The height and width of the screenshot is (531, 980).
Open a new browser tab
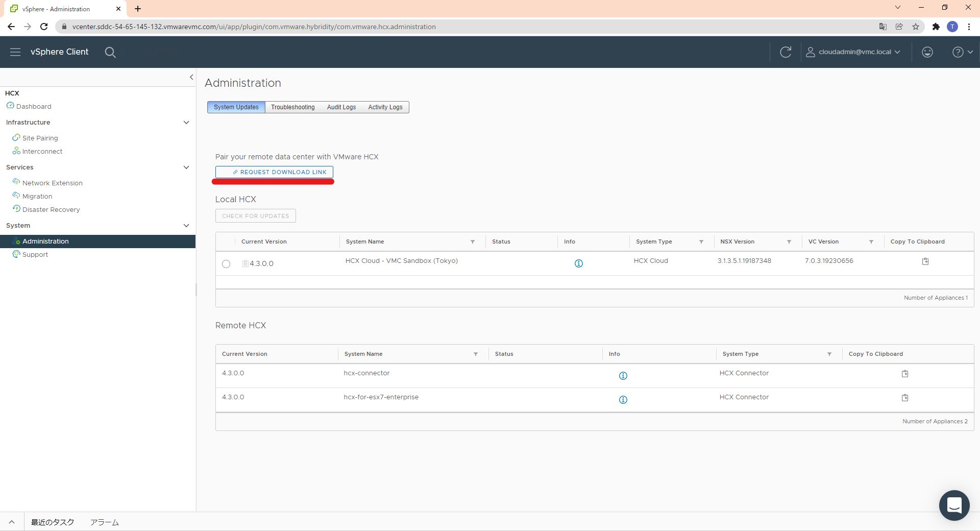(x=138, y=9)
